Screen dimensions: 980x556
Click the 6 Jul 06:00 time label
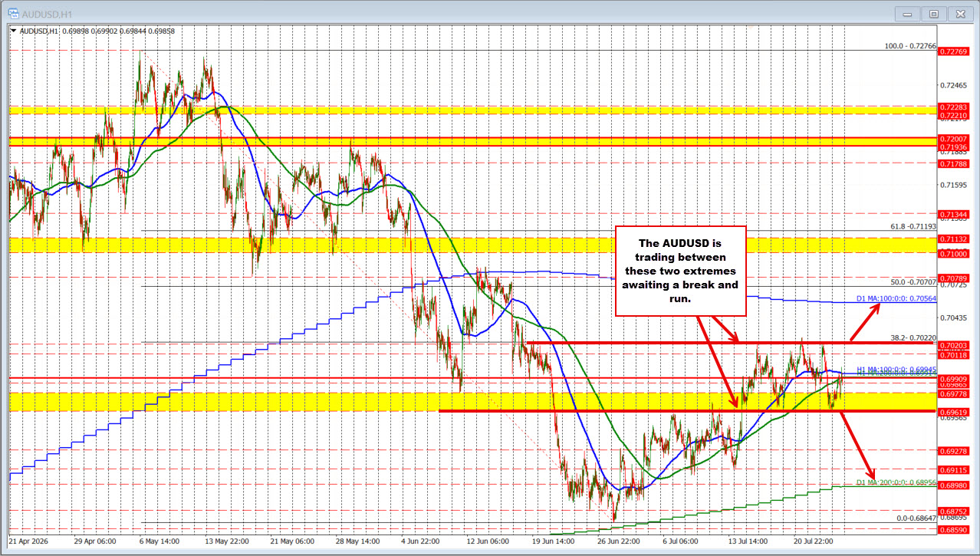point(679,541)
